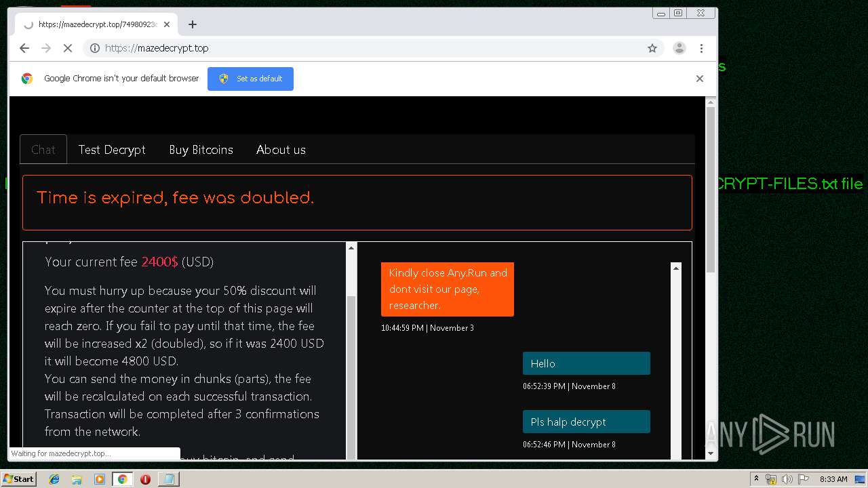This screenshot has width=868, height=488.
Task: Maximize the Chrome window
Action: tap(677, 13)
